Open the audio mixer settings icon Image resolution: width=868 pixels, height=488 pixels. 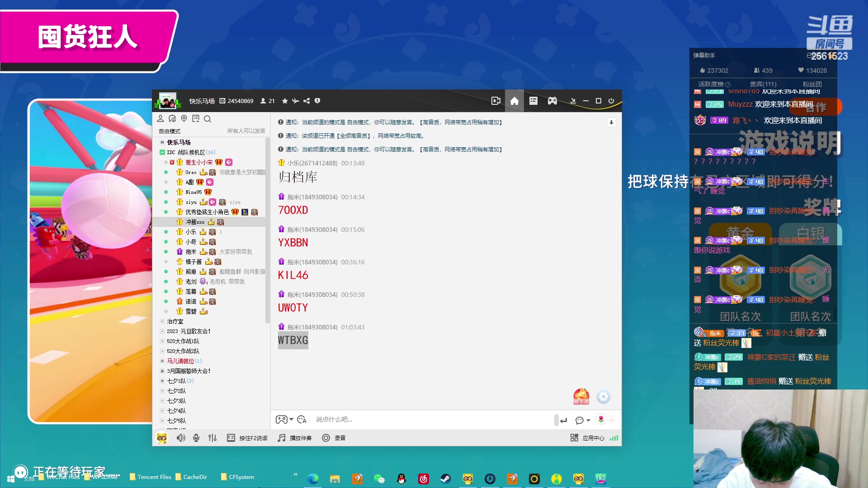(x=212, y=438)
